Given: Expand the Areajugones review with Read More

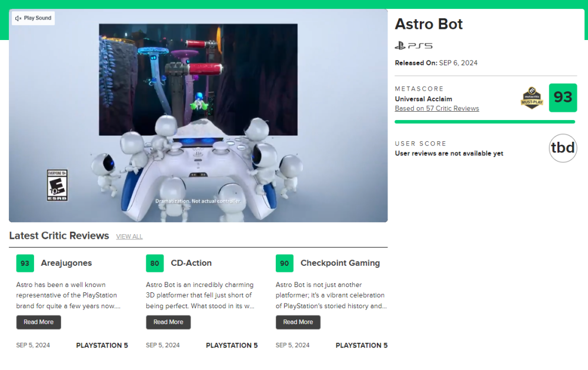Looking at the screenshot, I should (39, 322).
